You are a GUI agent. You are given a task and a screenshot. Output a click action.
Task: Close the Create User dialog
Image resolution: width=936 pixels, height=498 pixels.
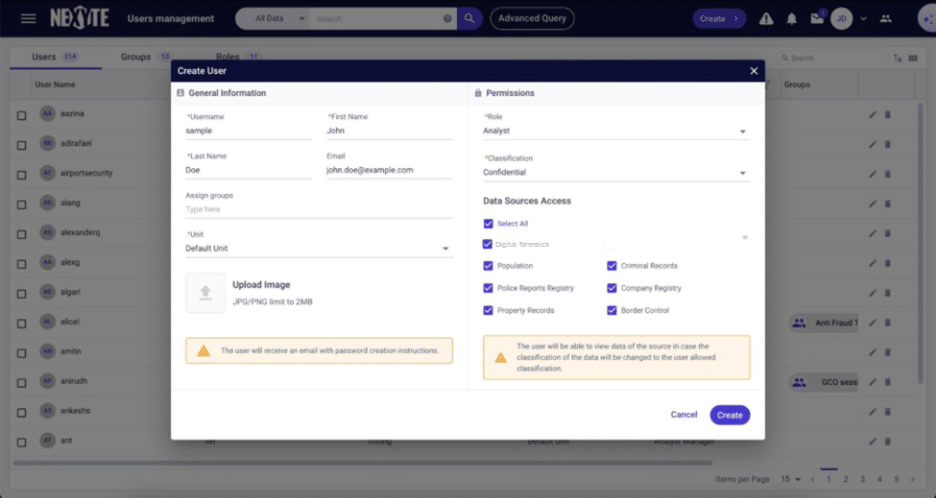click(754, 71)
